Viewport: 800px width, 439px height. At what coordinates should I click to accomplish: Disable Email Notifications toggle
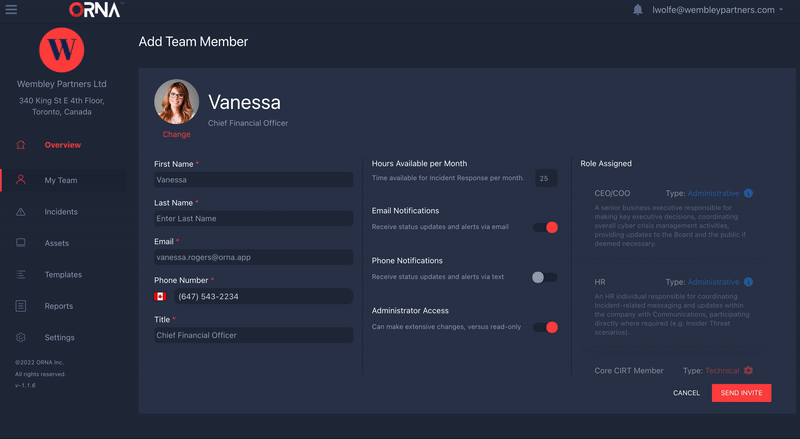click(x=545, y=227)
